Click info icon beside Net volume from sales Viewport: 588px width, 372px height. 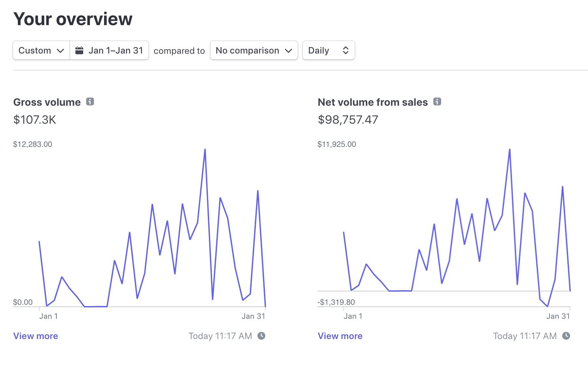[437, 102]
